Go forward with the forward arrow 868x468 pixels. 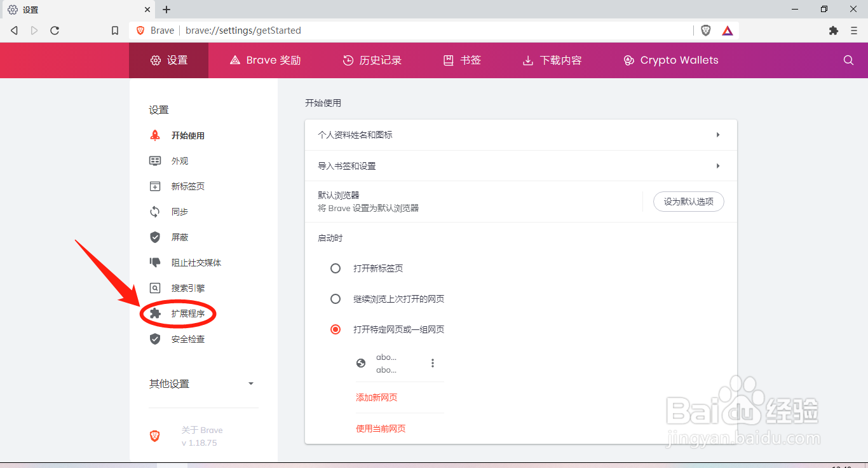click(34, 31)
